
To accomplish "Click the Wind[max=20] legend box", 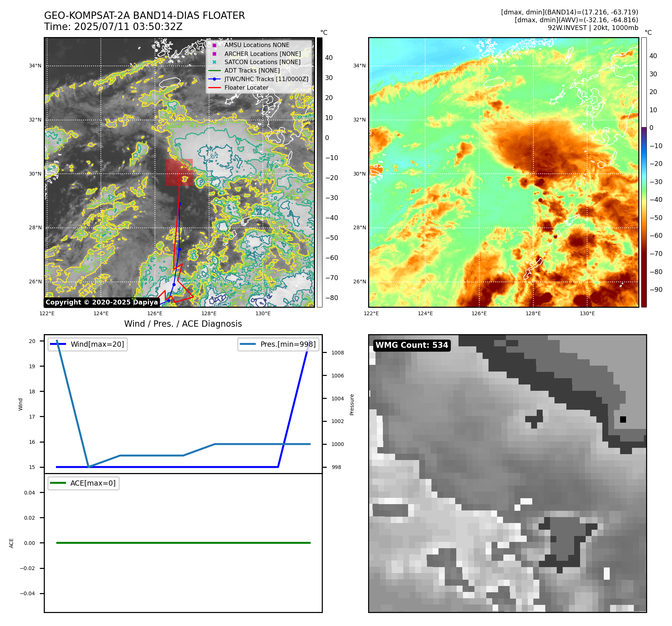I will (x=88, y=344).
